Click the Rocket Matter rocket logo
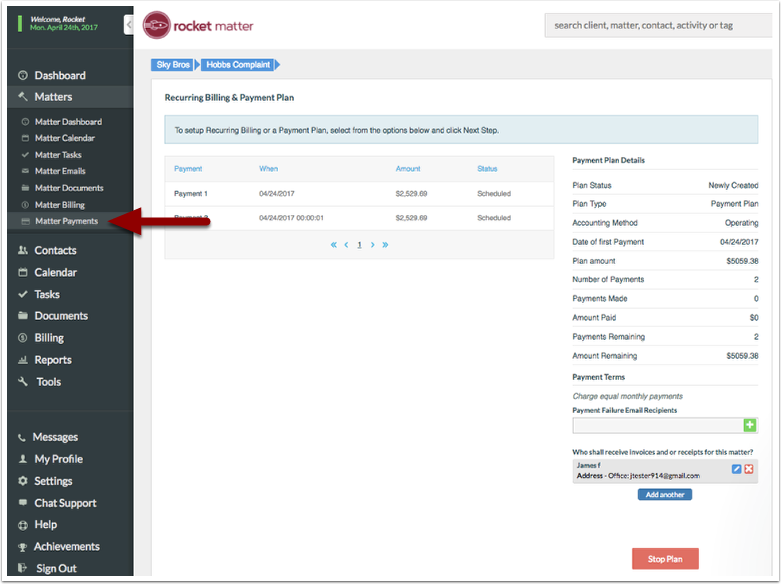 click(156, 25)
